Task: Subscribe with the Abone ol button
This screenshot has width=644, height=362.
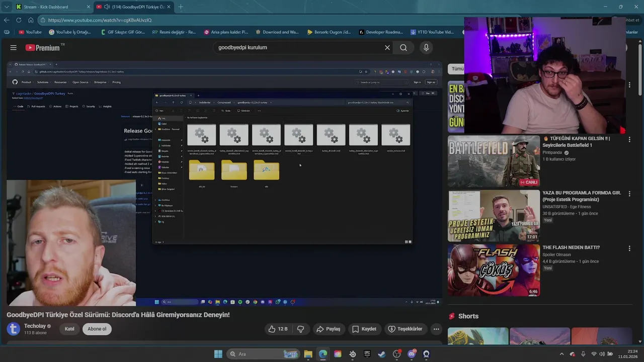Action: 97,329
